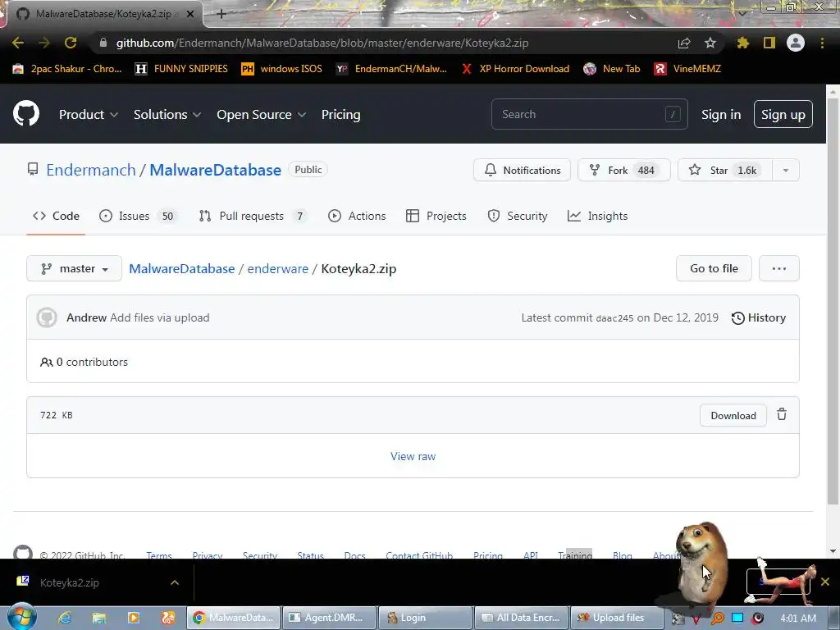
Task: Open the Endermanch owner link
Action: coord(91,170)
